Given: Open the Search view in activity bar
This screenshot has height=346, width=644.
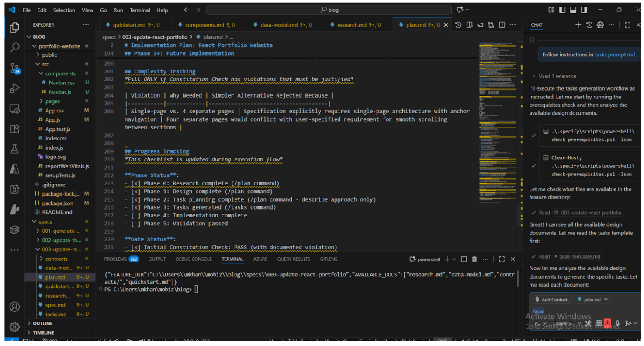Looking at the screenshot, I should 14,47.
